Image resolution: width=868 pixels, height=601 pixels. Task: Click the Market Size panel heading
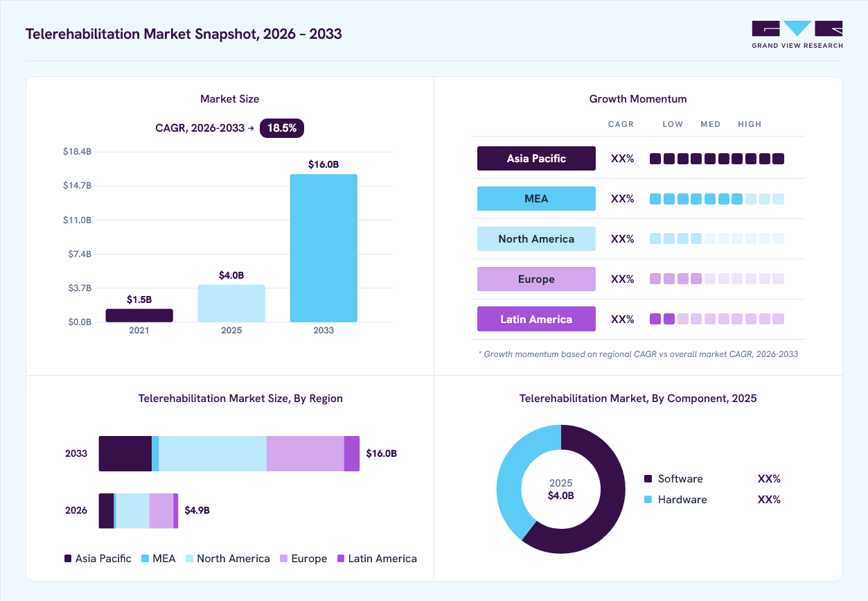(230, 99)
